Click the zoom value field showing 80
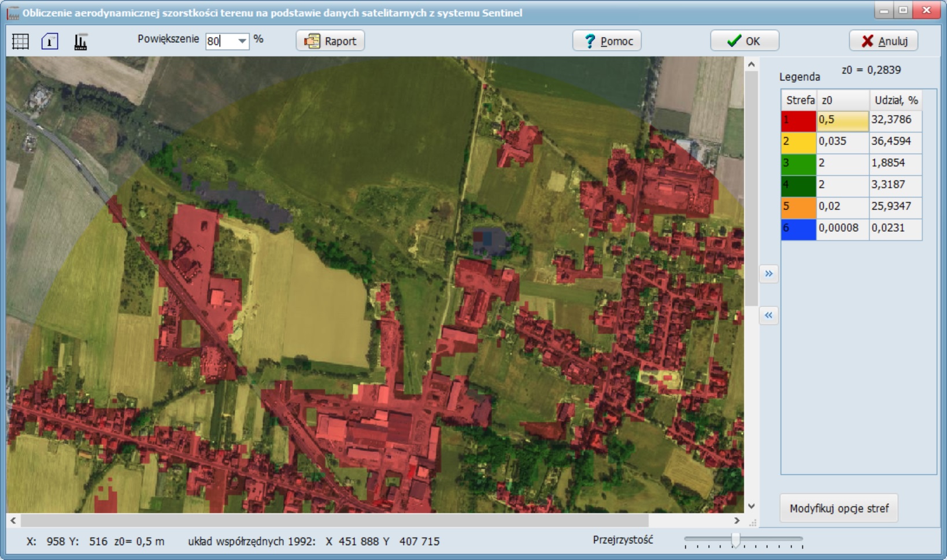The height and width of the screenshot is (560, 947). 221,41
